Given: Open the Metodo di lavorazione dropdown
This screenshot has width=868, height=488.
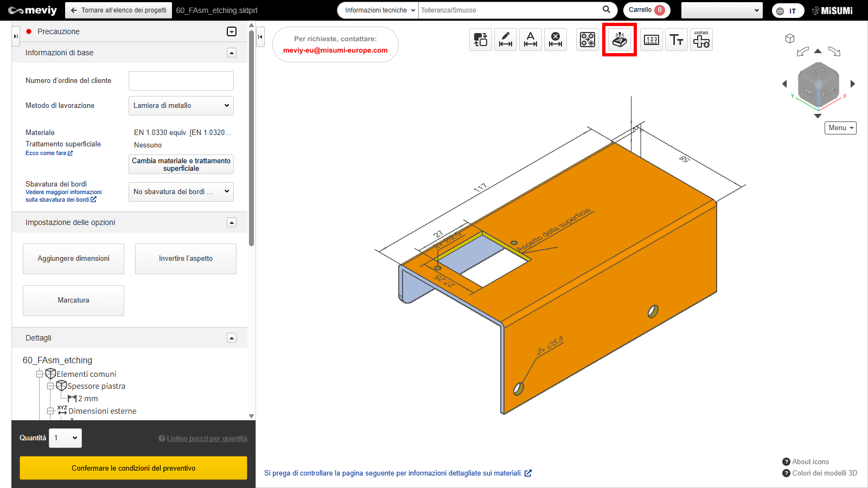Looking at the screenshot, I should coord(181,106).
